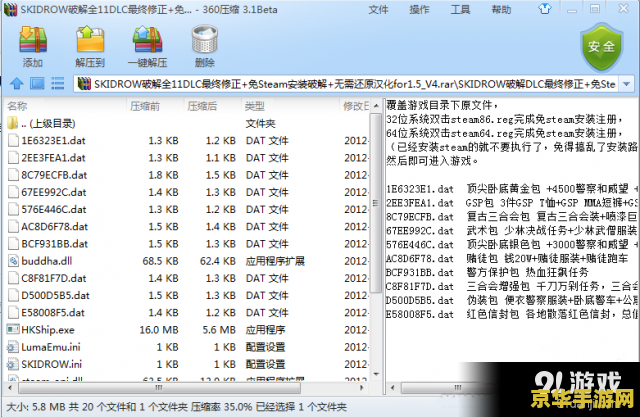Open the 文件 menu
The height and width of the screenshot is (417, 640).
coord(378,9)
